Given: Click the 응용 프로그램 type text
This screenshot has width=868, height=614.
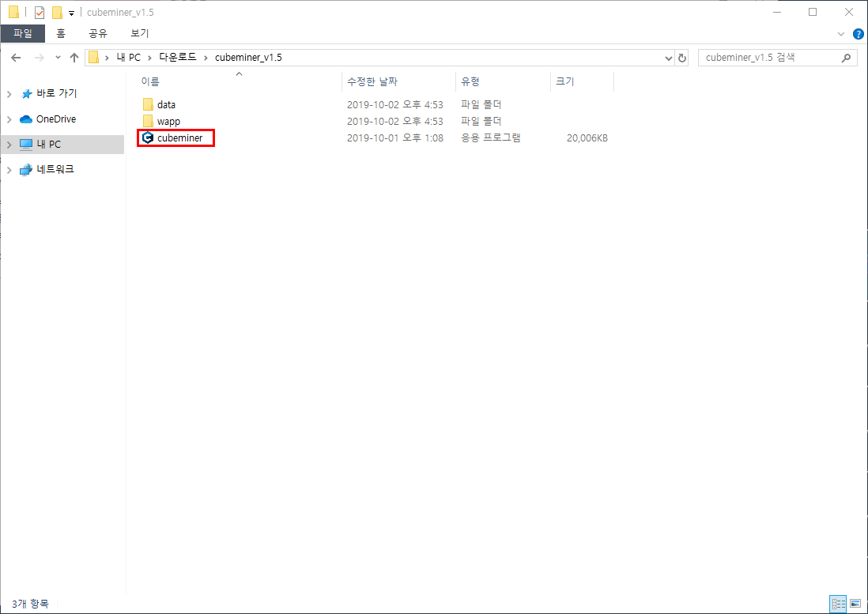Looking at the screenshot, I should 490,137.
